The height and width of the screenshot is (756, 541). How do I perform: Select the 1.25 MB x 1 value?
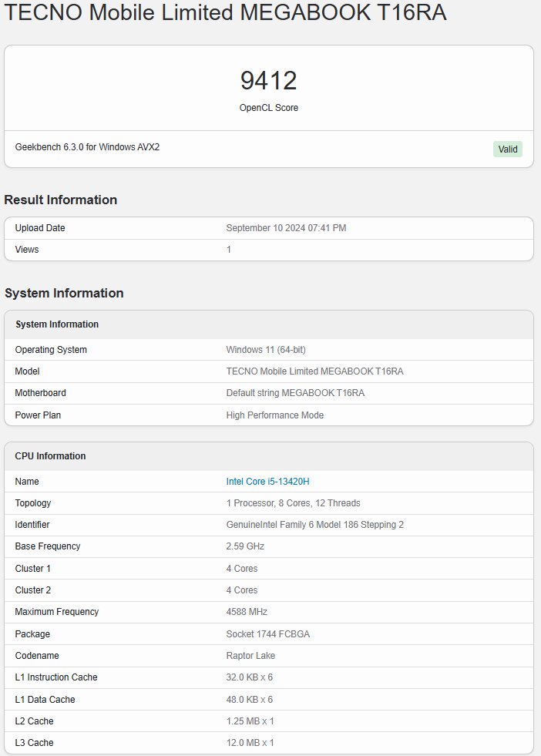pos(250,721)
